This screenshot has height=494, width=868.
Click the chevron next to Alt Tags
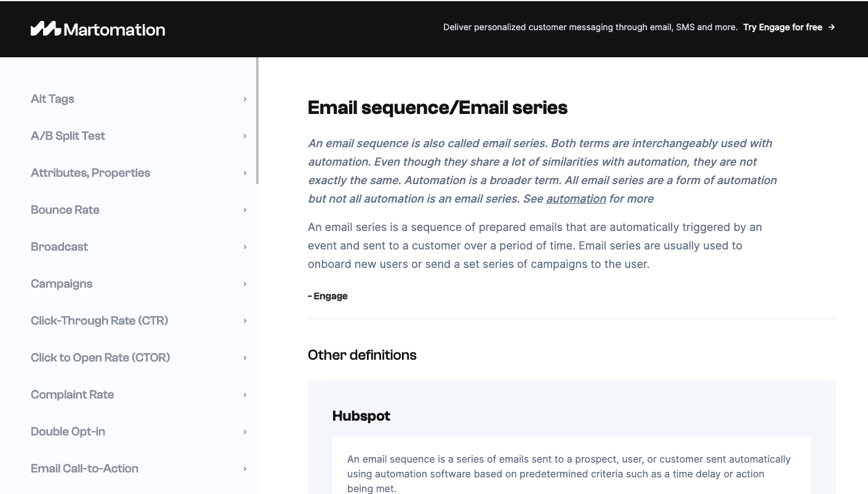point(245,99)
